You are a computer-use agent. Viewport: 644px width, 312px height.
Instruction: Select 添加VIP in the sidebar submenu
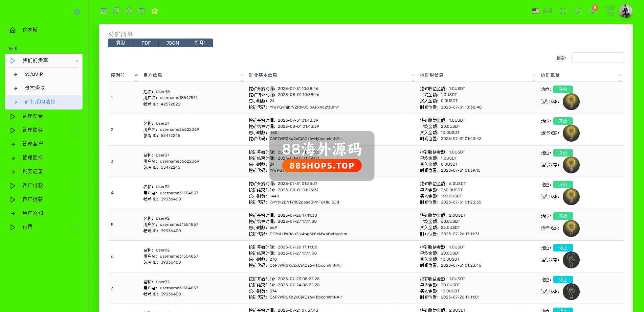[x=34, y=74]
